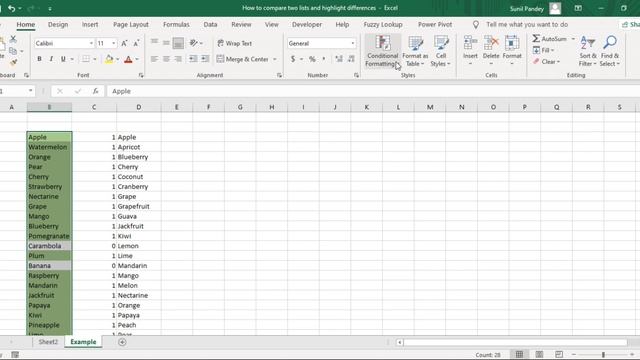
Task: Apply the yellow Fill Color bucket
Action: (x=109, y=59)
